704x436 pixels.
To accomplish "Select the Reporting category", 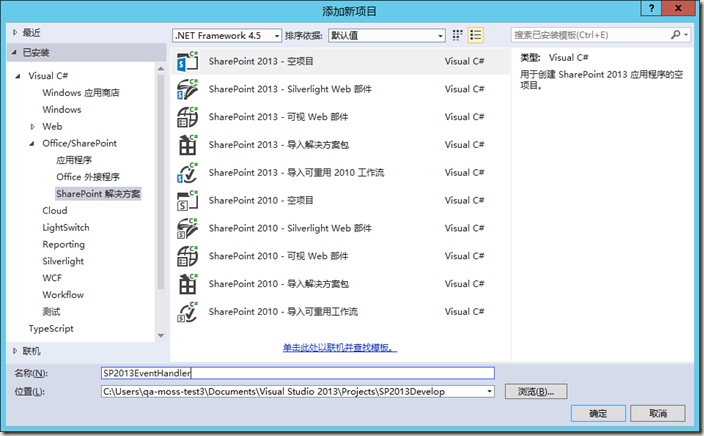I will coord(63,244).
